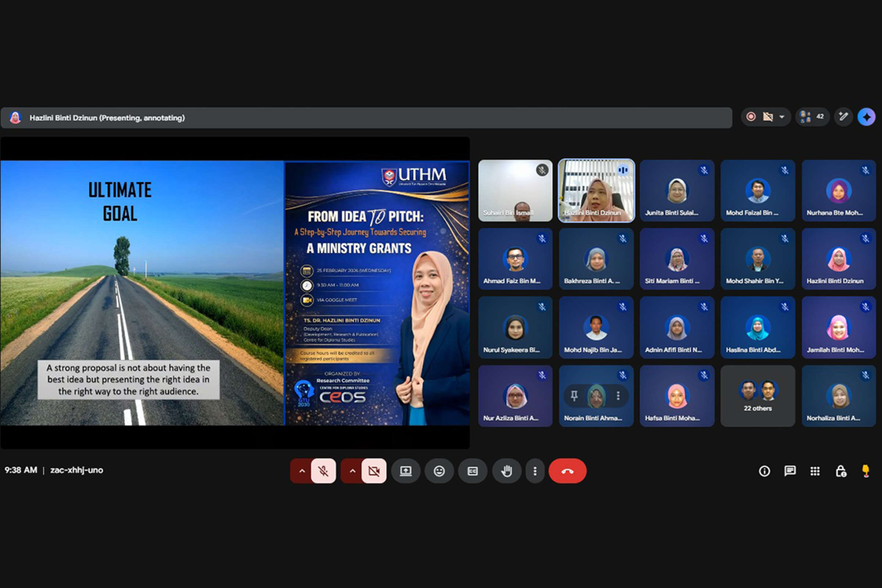Raise your hand in the meeting
The width and height of the screenshot is (882, 588).
[506, 471]
